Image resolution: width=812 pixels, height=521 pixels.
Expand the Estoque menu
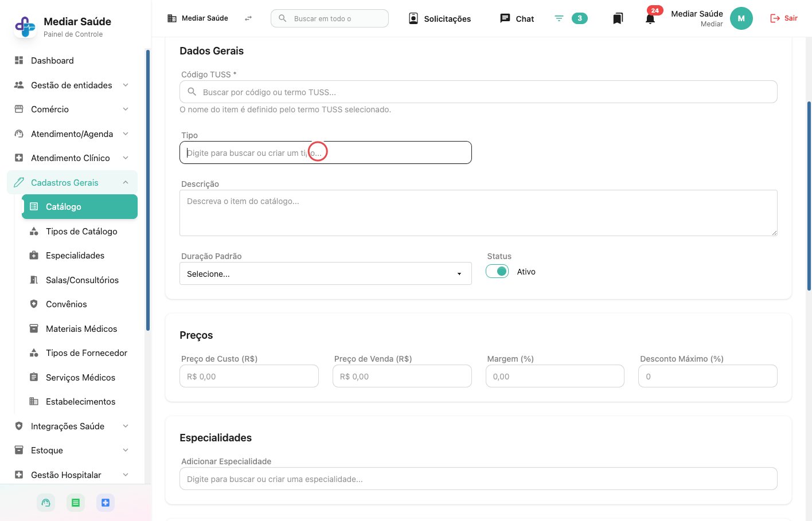coord(72,450)
